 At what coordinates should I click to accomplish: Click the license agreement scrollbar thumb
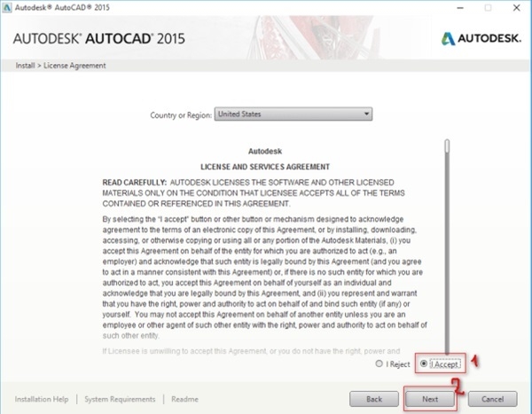tap(447, 145)
